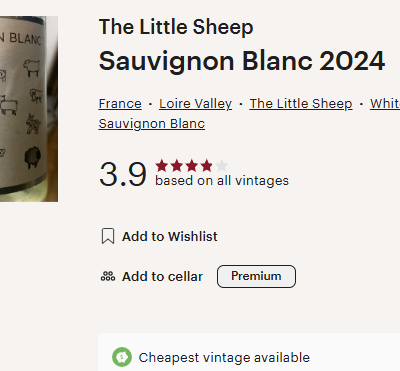The image size is (400, 371).
Task: Click the Sauvignon Blanc 2024 title heading
Action: (x=242, y=61)
